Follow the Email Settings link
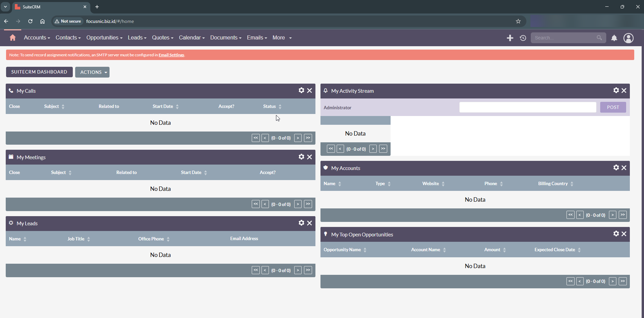Viewport: 644px width, 318px height. 171,55
